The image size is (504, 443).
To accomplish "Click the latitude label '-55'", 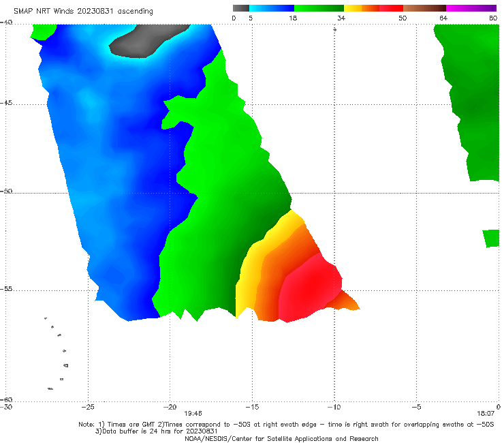I will click(6, 288).
